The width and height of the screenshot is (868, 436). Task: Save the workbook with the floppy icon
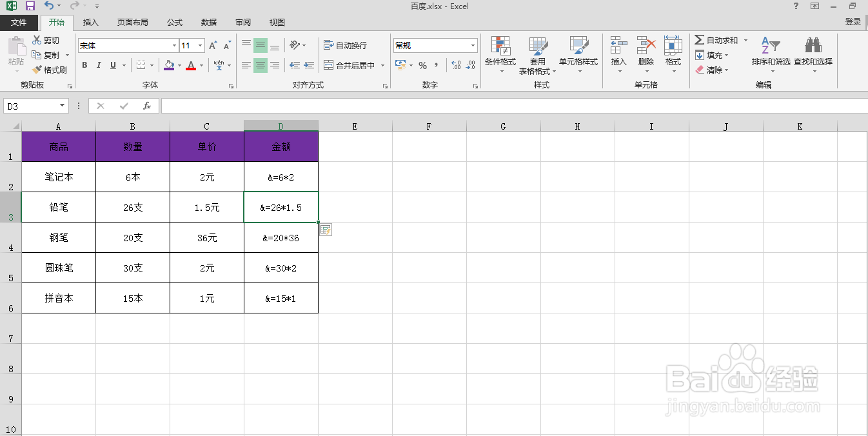coord(30,6)
